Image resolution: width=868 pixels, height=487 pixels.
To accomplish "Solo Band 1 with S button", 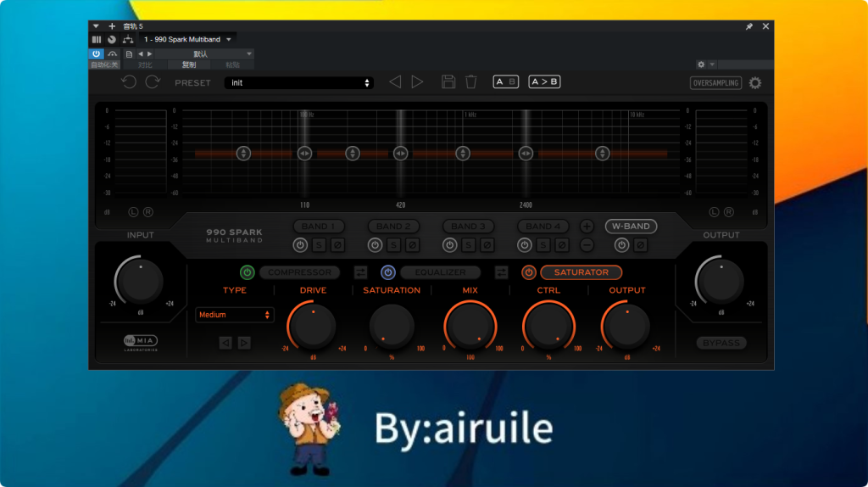I will coord(319,244).
